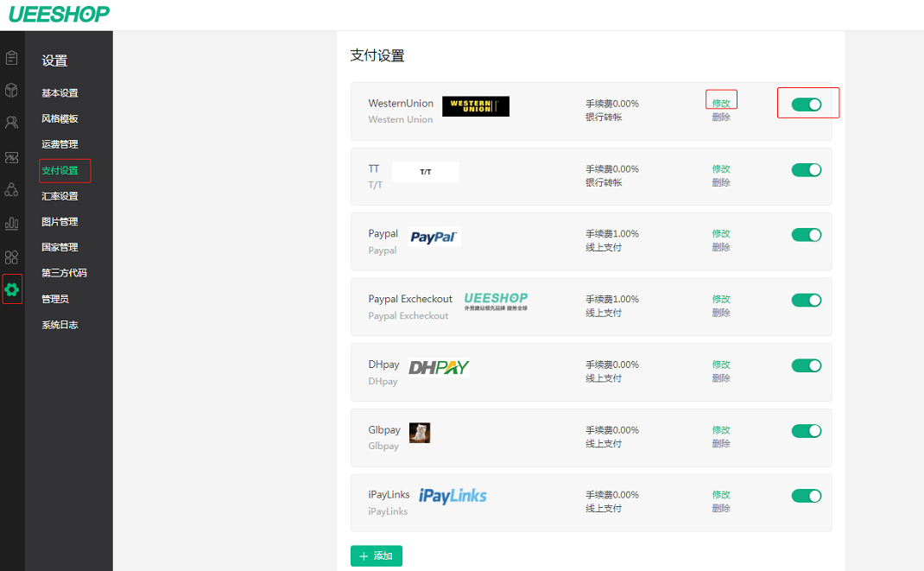Screen dimensions: 924x571
Task: Click the Paypal Excheckout name text
Action: coord(410,299)
